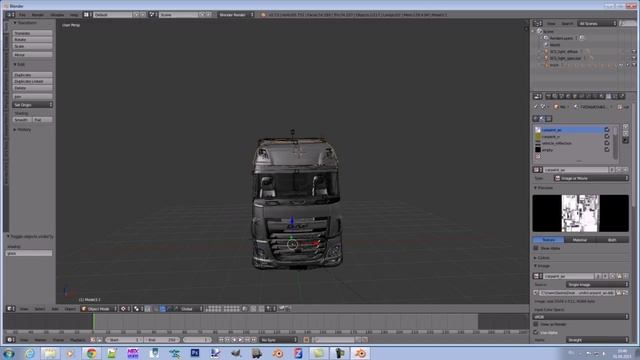This screenshot has width=640, height=360.
Task: Select the translate manipulator arrow icon
Action: tap(163, 309)
